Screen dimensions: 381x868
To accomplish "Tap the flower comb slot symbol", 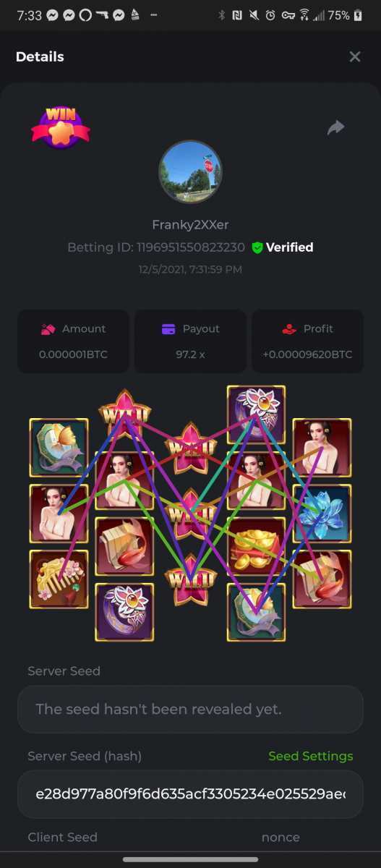I will click(x=59, y=579).
